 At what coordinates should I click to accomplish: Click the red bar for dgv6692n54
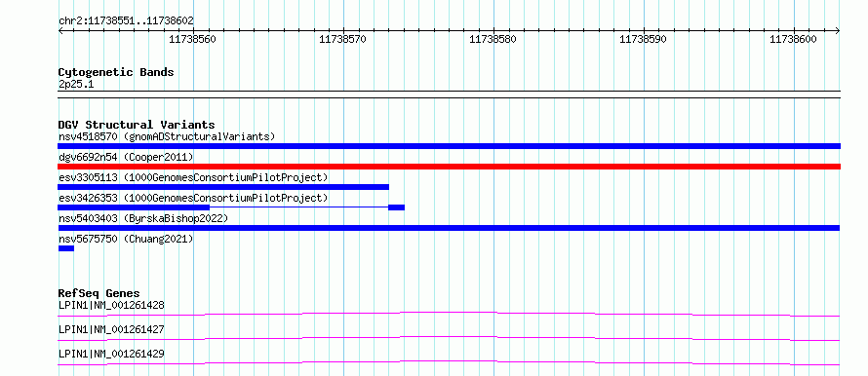[x=449, y=167]
